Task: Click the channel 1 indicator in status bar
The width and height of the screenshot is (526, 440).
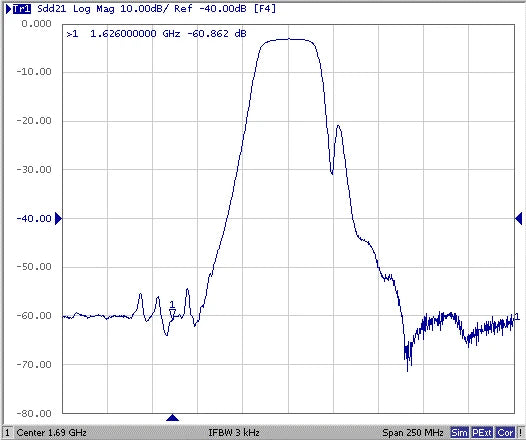Action: tap(7, 433)
